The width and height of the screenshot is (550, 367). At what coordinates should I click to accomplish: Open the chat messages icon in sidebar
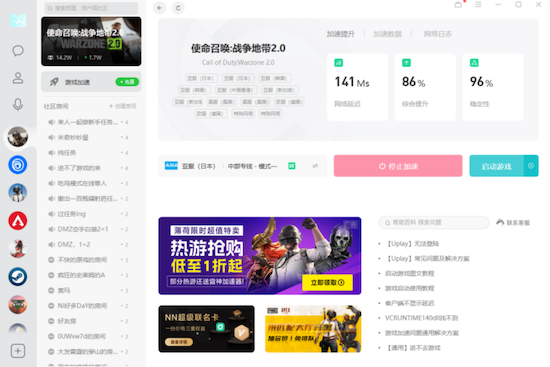(18, 51)
